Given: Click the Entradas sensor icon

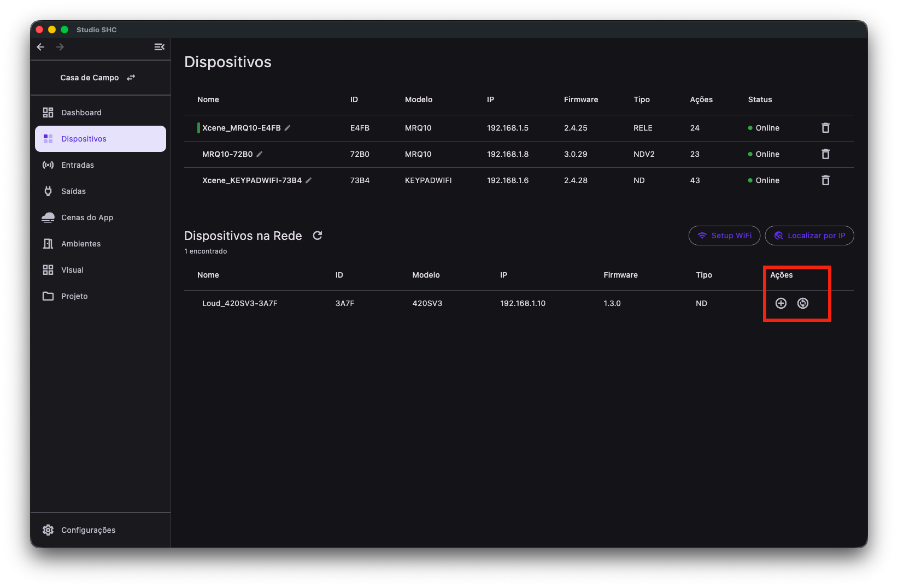Looking at the screenshot, I should [48, 165].
